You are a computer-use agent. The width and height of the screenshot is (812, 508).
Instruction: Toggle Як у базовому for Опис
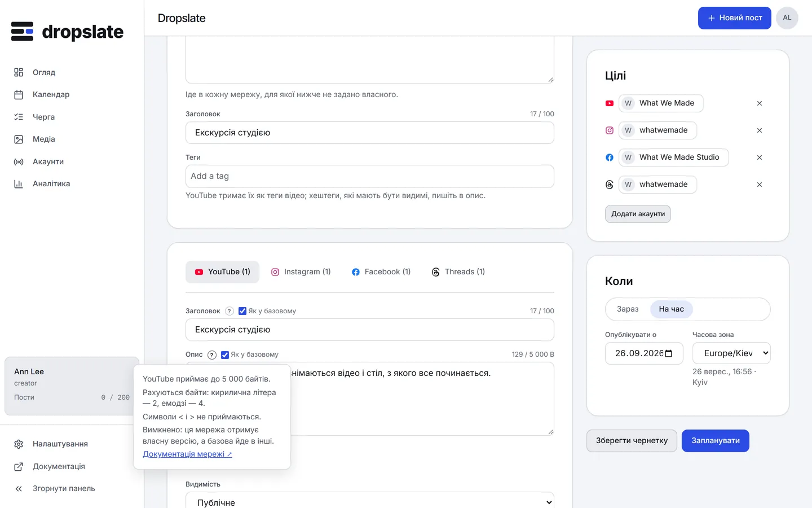225,355
